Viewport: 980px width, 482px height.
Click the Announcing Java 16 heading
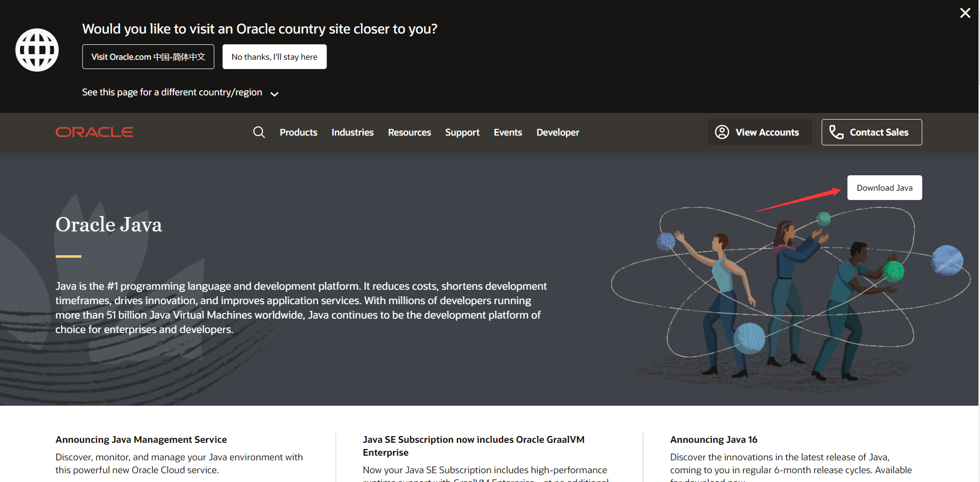(x=714, y=440)
